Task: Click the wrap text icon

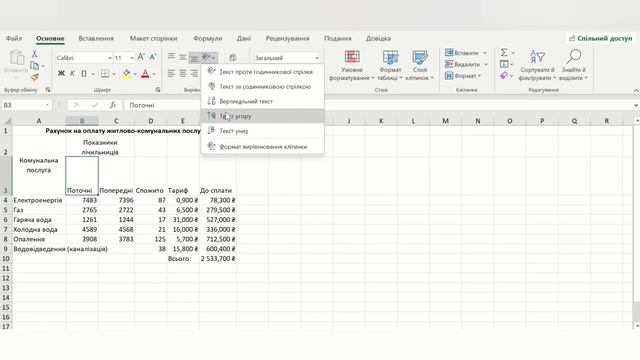Action: (x=233, y=58)
